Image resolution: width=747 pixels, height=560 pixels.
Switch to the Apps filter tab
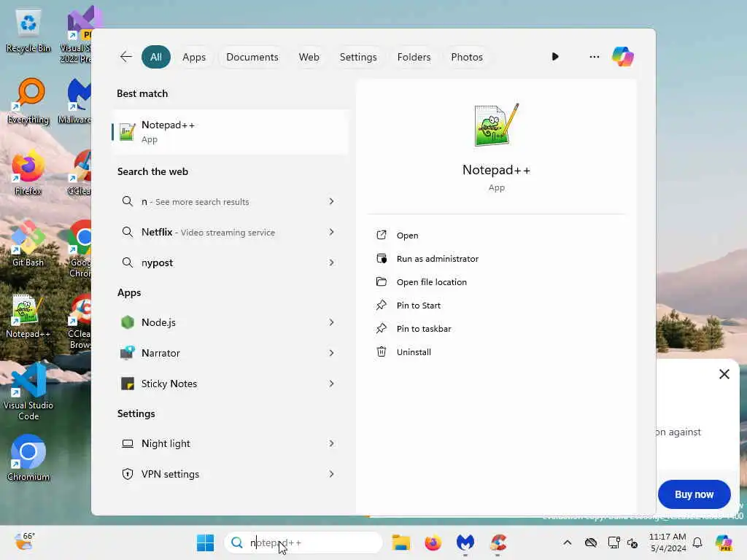click(194, 57)
